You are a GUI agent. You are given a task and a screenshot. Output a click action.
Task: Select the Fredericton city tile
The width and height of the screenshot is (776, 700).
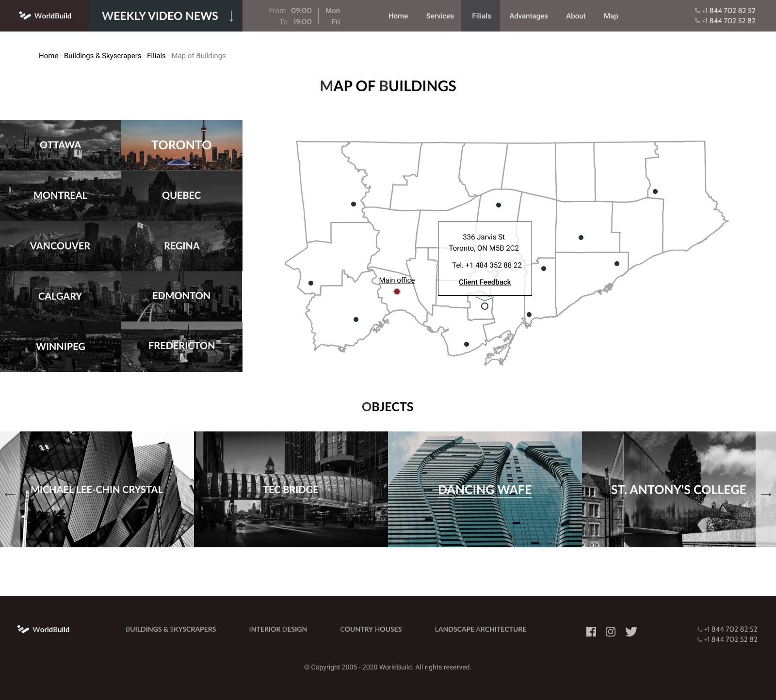182,347
